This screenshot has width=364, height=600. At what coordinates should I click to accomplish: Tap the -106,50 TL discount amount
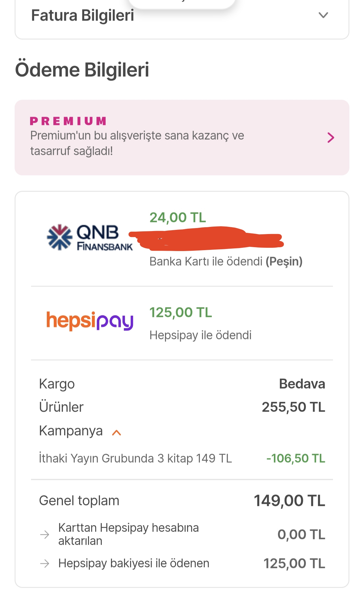[x=295, y=458]
